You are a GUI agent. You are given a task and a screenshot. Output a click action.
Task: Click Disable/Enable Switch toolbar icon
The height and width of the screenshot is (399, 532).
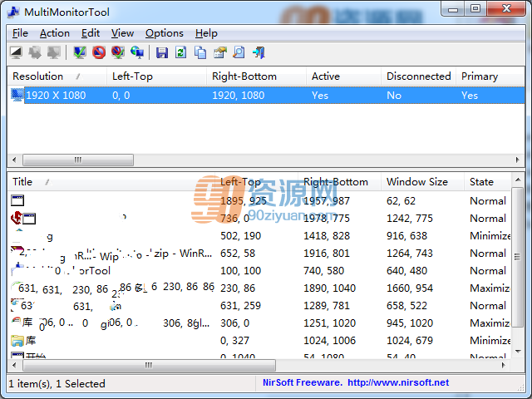118,52
